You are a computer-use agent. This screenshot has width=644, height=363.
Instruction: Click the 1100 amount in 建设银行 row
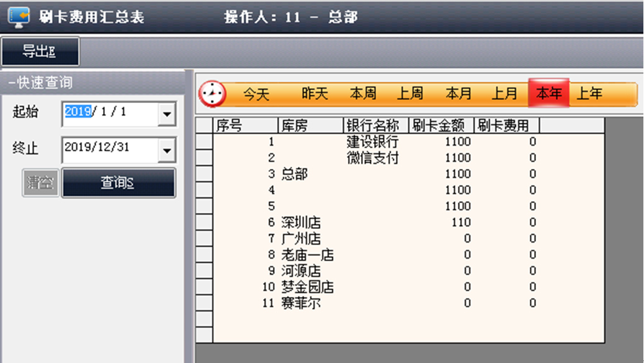pyautogui.click(x=458, y=141)
